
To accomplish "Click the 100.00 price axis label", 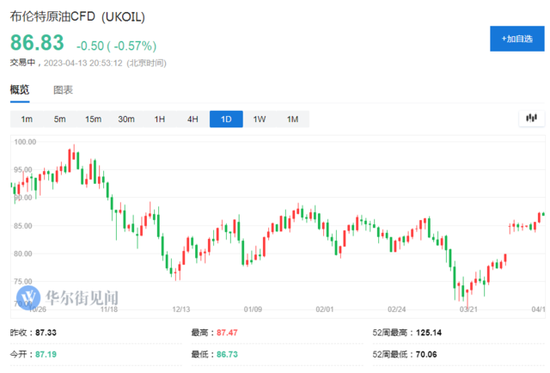I will click(x=25, y=142).
